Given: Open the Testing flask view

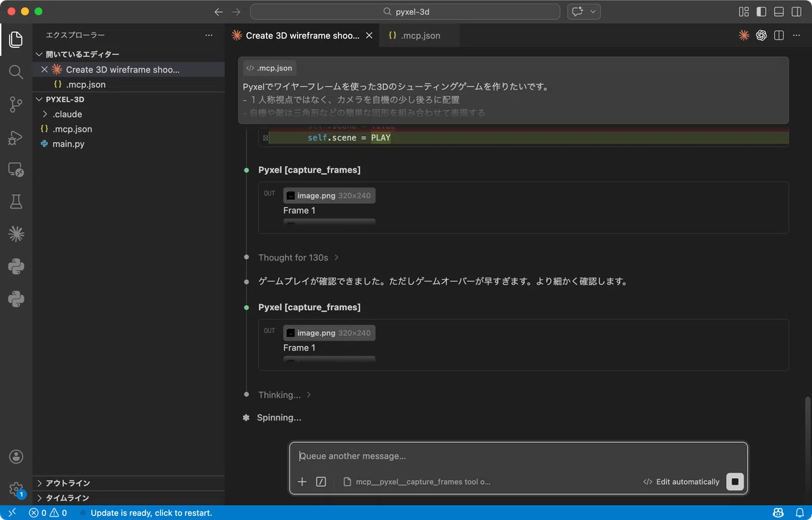Looking at the screenshot, I should [x=16, y=202].
